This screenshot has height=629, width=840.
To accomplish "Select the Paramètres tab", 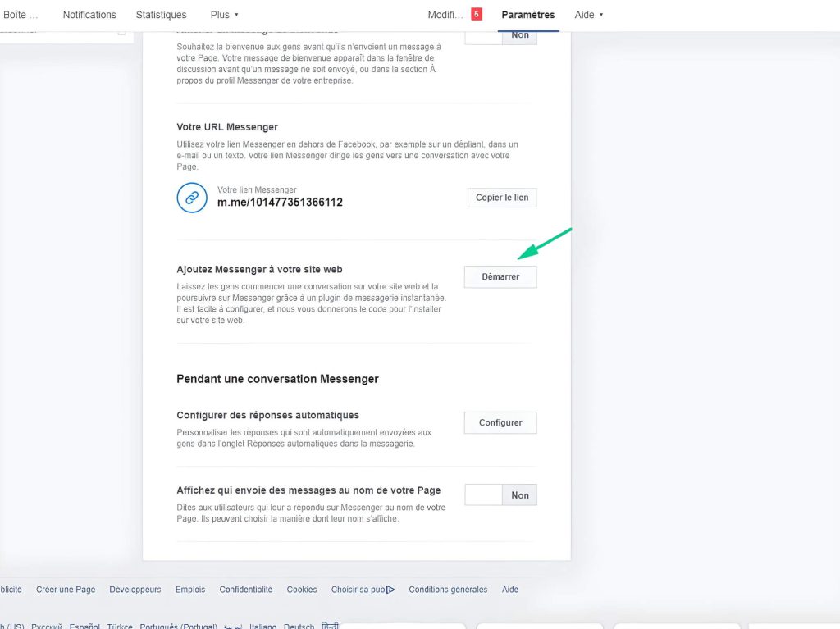I will (x=527, y=15).
